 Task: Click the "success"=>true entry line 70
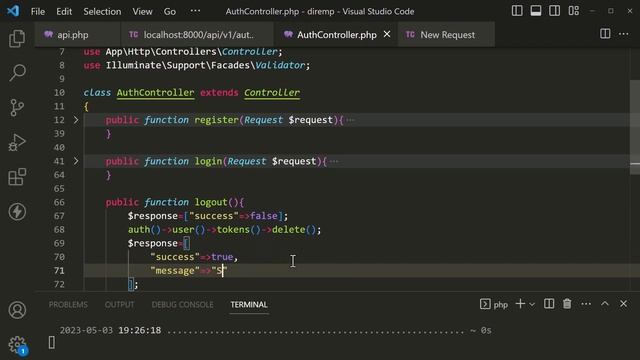194,257
